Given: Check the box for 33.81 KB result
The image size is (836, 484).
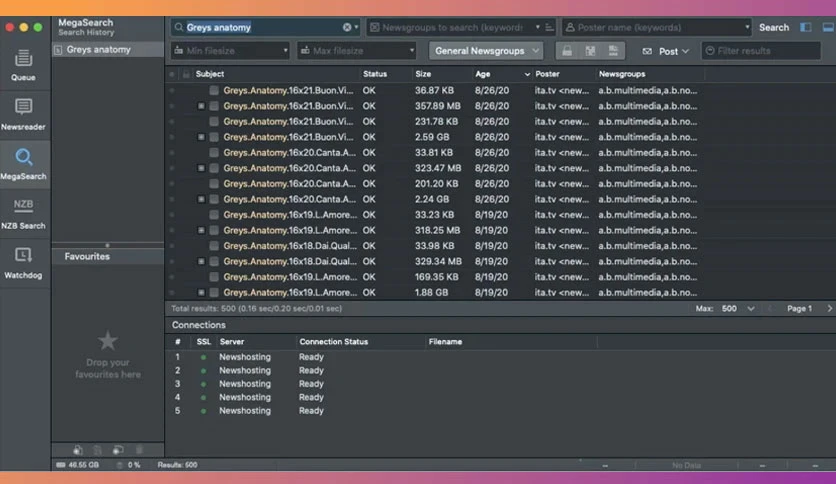Looking at the screenshot, I should [214, 152].
